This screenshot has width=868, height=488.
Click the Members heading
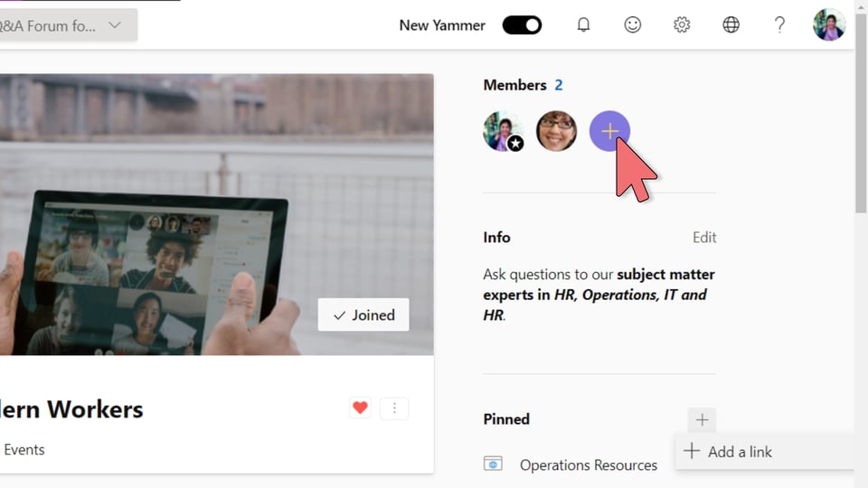(x=514, y=85)
